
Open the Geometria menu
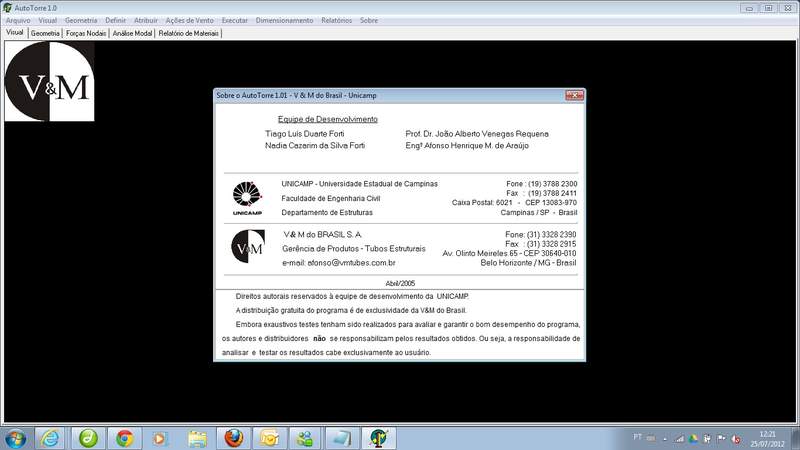[81, 20]
